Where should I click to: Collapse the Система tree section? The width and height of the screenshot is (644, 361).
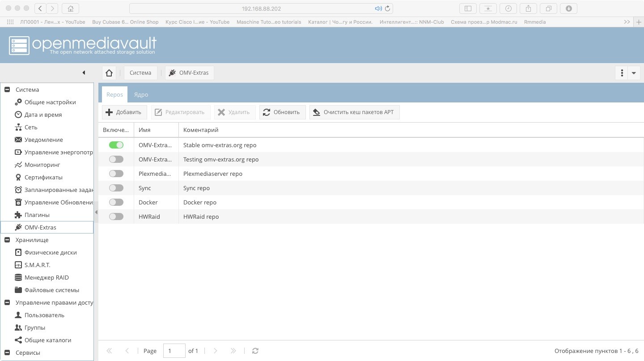click(x=7, y=89)
